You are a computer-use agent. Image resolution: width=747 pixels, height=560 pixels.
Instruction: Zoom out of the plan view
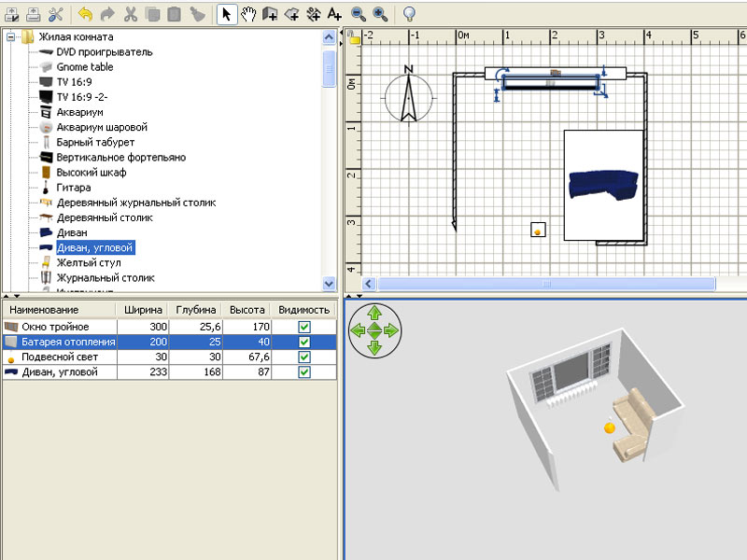(359, 14)
